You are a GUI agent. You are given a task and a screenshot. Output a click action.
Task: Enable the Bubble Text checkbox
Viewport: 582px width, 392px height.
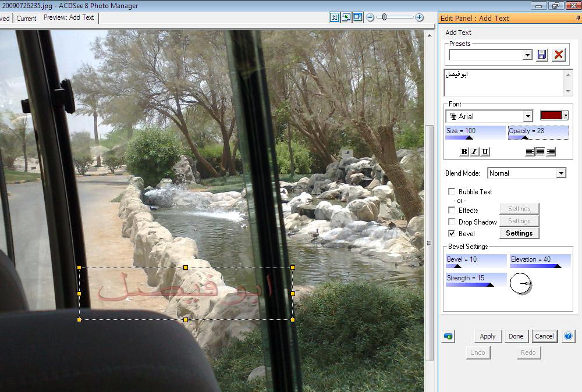tap(452, 191)
